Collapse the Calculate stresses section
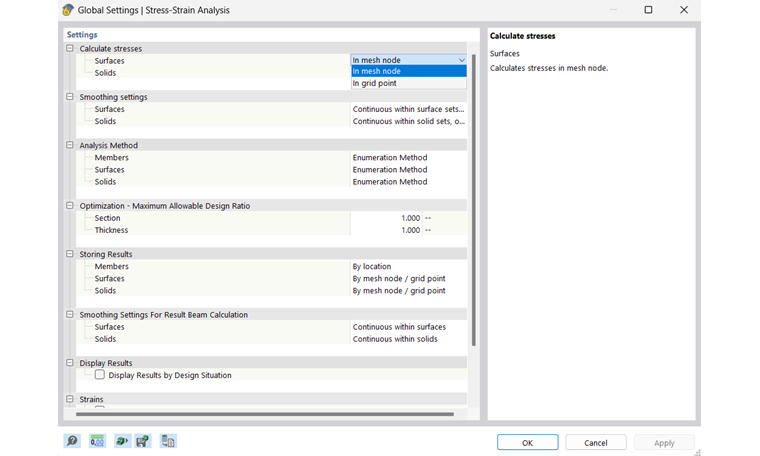760x456 pixels. click(x=70, y=48)
